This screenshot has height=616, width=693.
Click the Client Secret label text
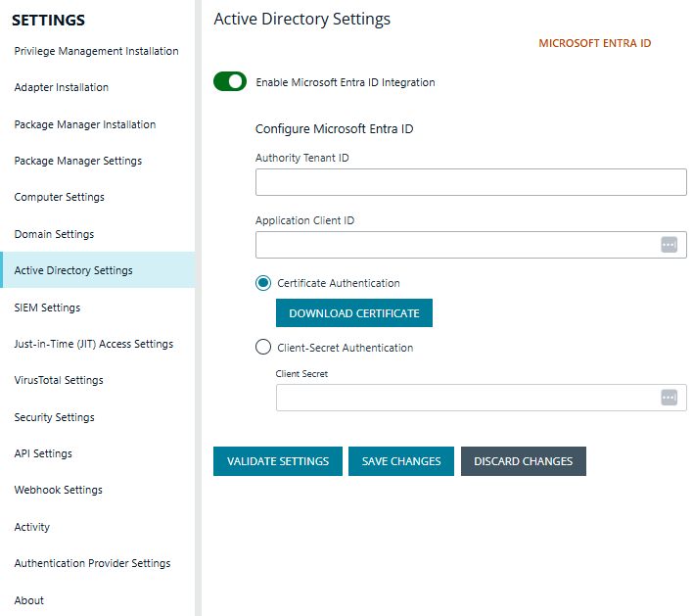click(301, 374)
